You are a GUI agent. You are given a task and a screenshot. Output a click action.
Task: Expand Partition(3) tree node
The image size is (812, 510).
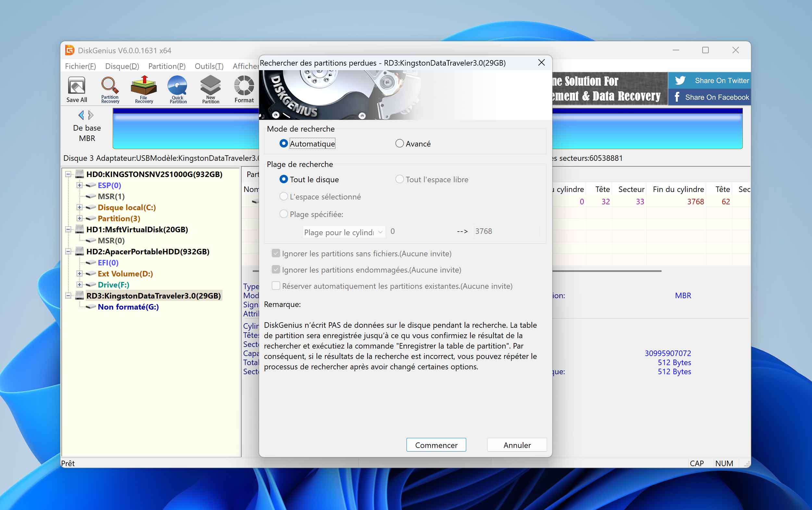(x=80, y=218)
